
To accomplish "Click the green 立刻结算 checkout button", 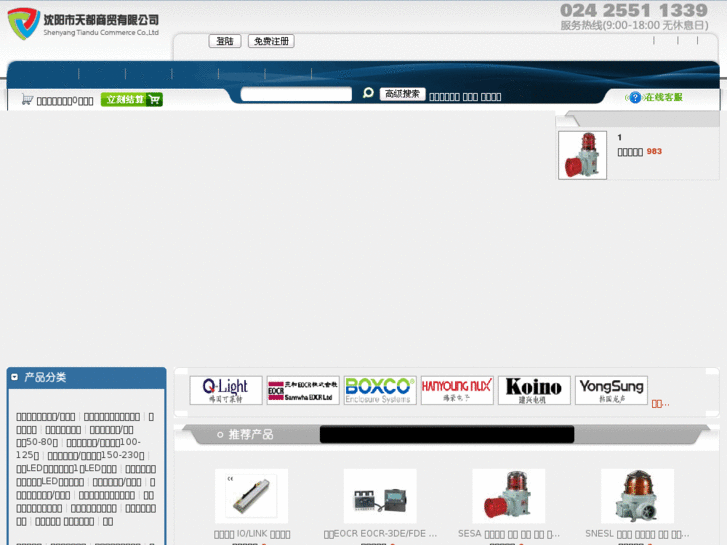I will 132,99.
